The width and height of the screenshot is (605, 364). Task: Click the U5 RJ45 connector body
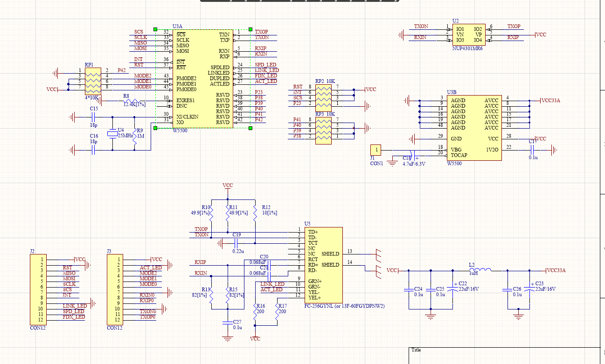[x=324, y=265]
